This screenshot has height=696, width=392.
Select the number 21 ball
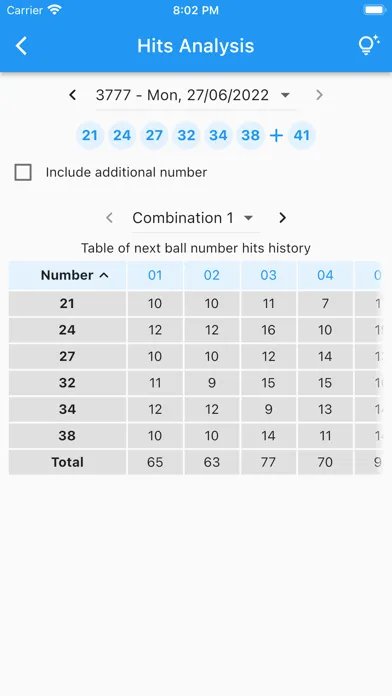90,135
